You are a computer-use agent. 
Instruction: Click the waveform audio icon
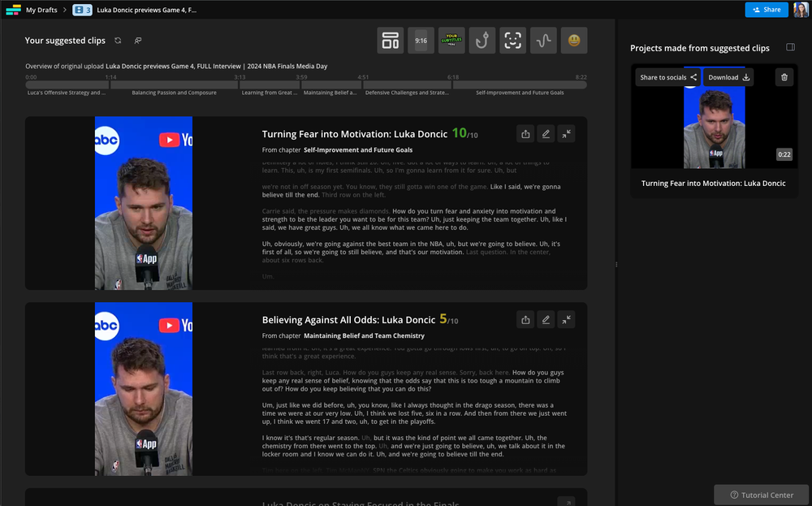[542, 41]
